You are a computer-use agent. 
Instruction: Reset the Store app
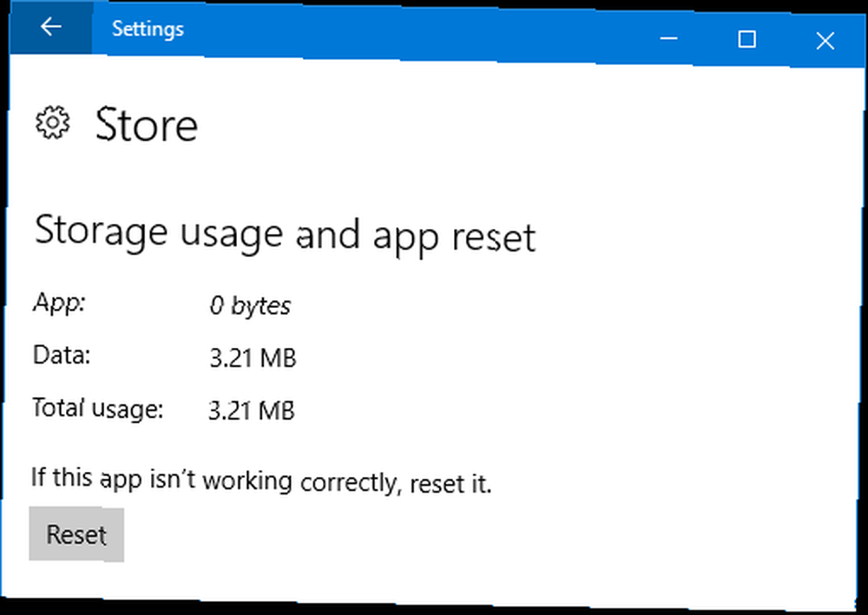76,534
